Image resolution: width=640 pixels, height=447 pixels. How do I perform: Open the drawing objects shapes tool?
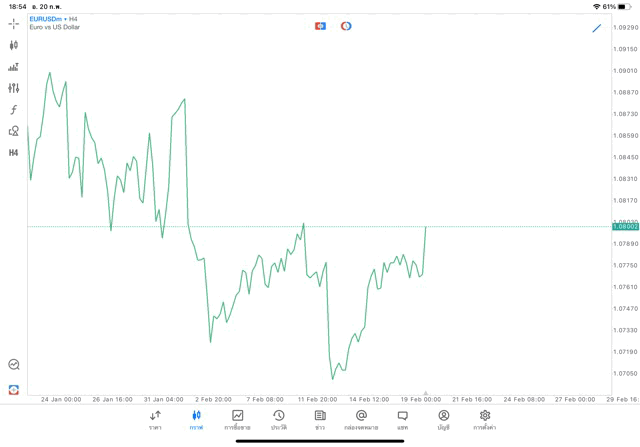click(13, 131)
